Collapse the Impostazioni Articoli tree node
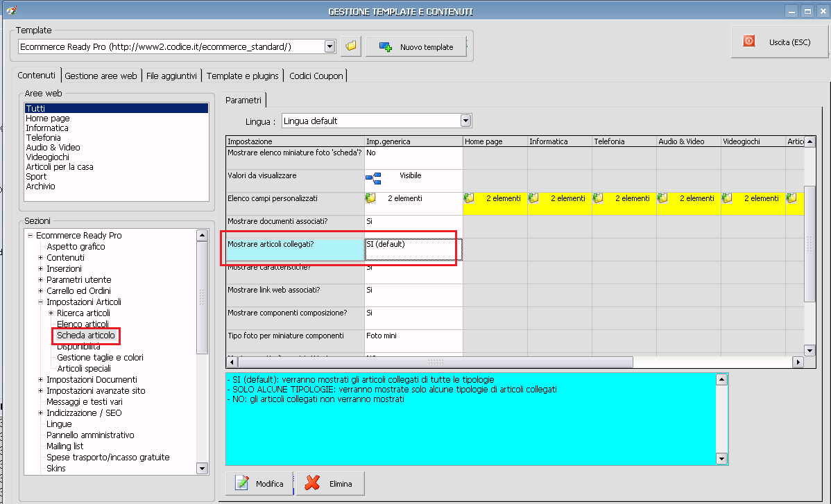 tap(40, 302)
